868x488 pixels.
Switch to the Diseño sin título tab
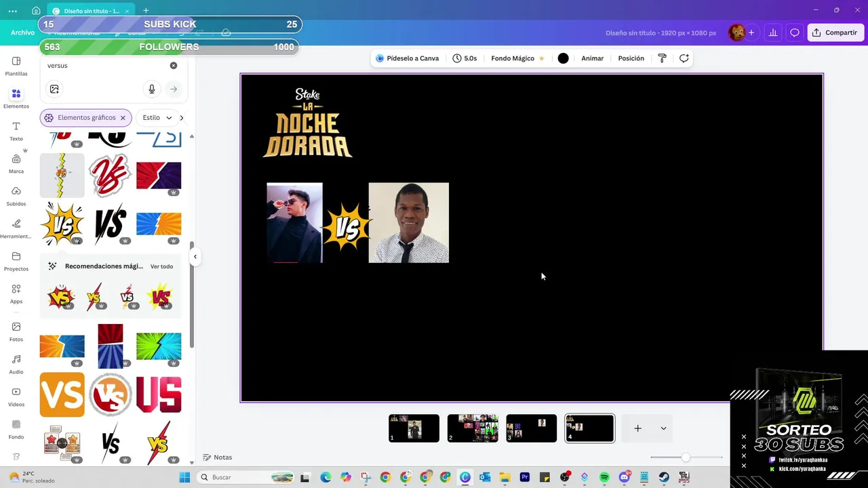(x=91, y=11)
